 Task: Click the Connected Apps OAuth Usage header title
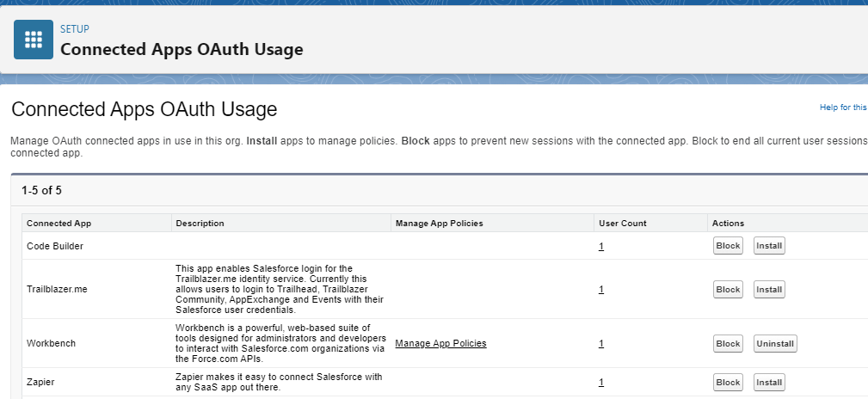[x=182, y=49]
